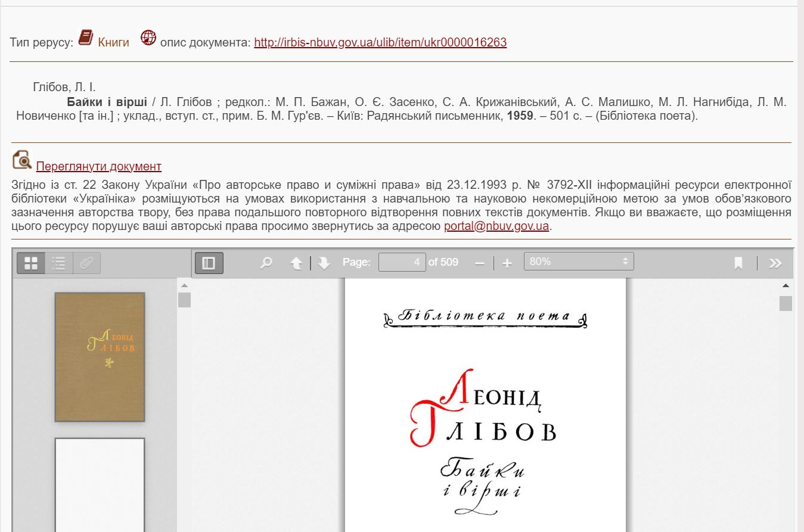Select the book cover page thumbnail
The width and height of the screenshot is (804, 532).
coord(100,356)
